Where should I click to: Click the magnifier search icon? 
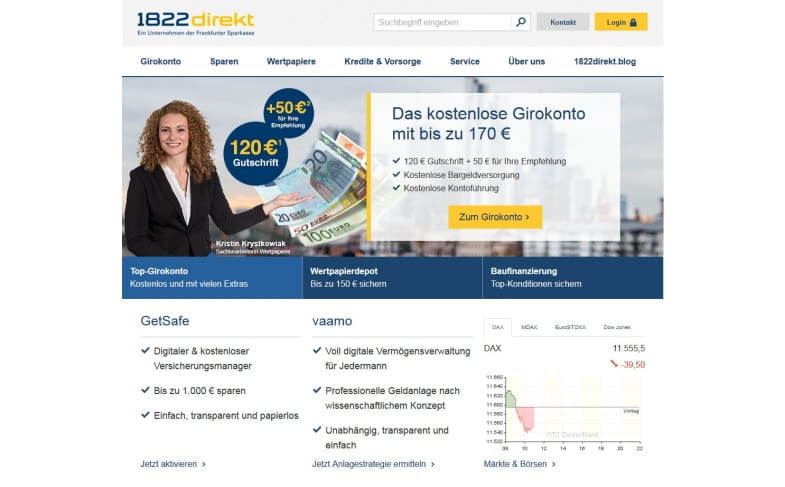coord(521,22)
